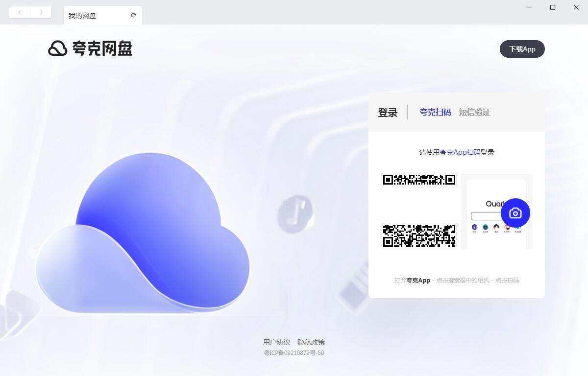Image resolution: width=588 pixels, height=376 pixels.
Task: Click the round avatar icon under the mockup search bar
Action: [496, 227]
